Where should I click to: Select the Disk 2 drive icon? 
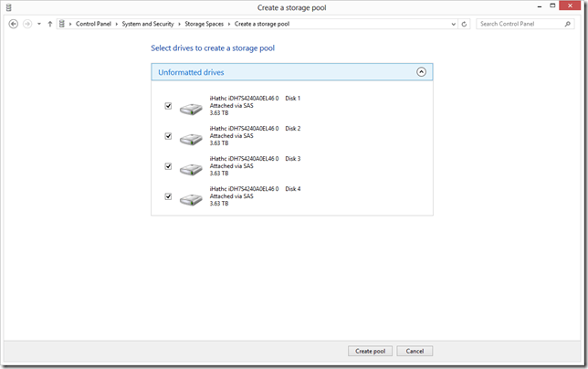click(x=191, y=139)
